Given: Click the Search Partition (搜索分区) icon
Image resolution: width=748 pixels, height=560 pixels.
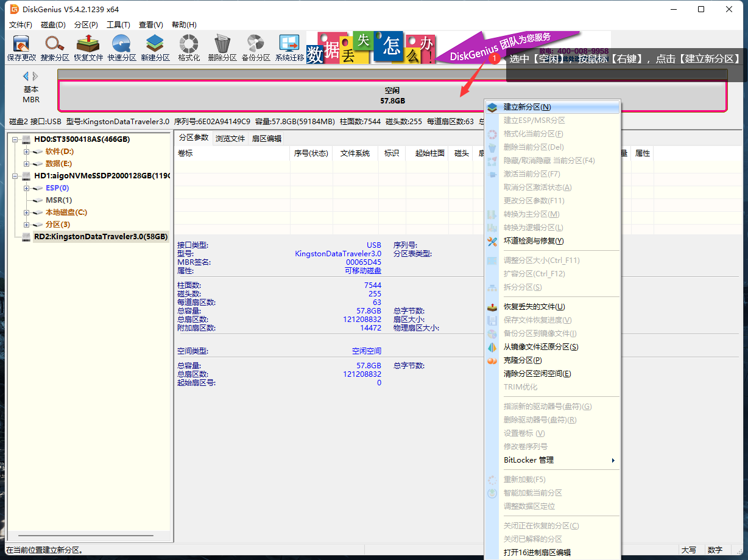Looking at the screenshot, I should (55, 47).
